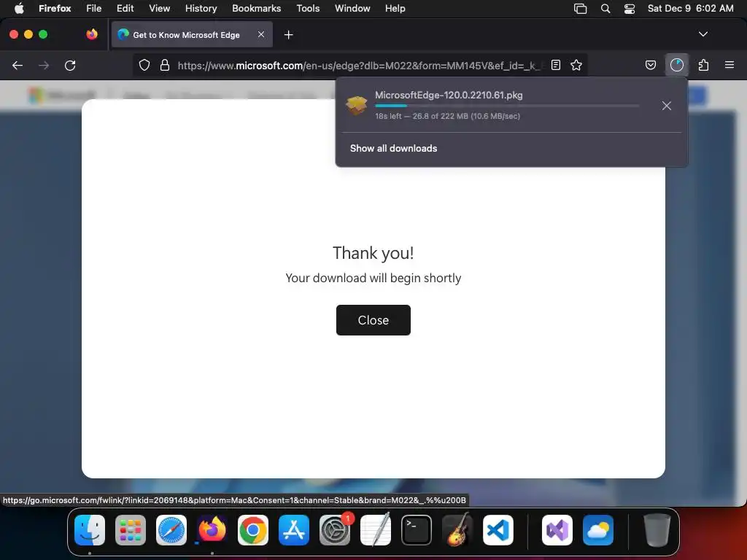Open System Settings from the dock
747x560 pixels.
[335, 530]
